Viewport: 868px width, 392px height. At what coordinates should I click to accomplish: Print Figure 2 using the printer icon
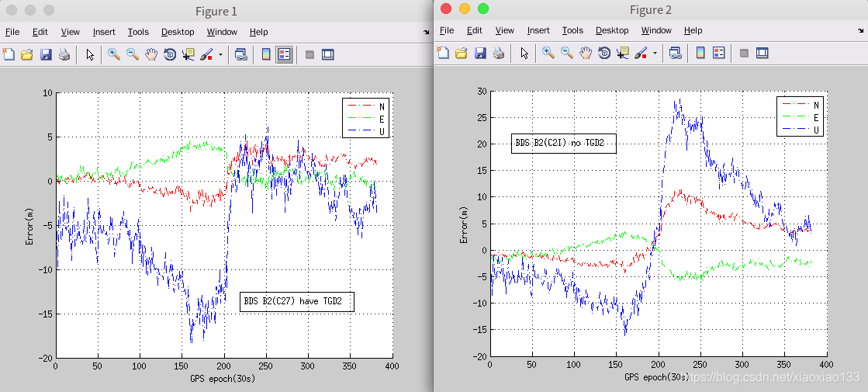click(x=499, y=53)
